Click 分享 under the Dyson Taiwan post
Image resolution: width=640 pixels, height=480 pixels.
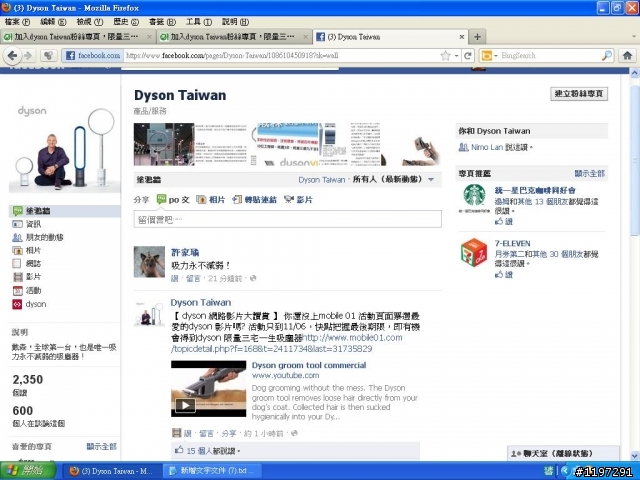[x=229, y=433]
